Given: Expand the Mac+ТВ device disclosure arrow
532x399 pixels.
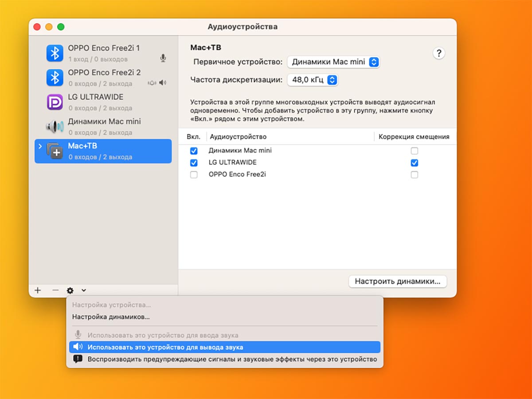Looking at the screenshot, I should (x=40, y=146).
